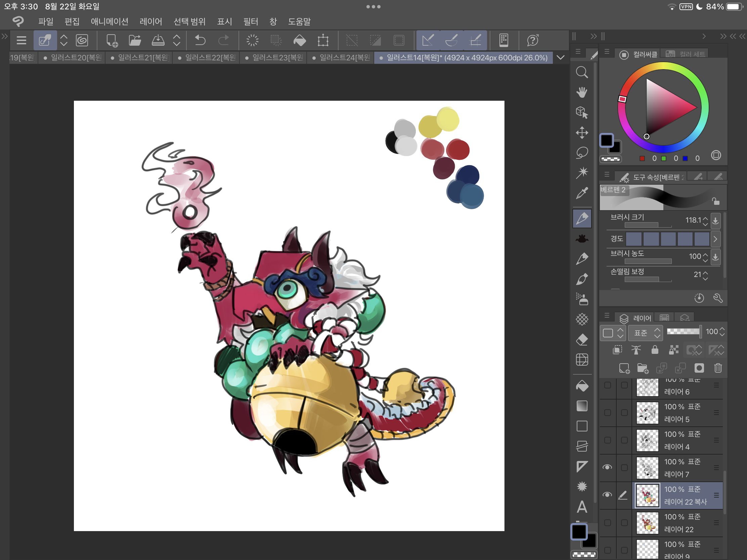Screen dimensions: 747x560
Task: Show the 레이어 5 layer
Action: pyautogui.click(x=607, y=413)
